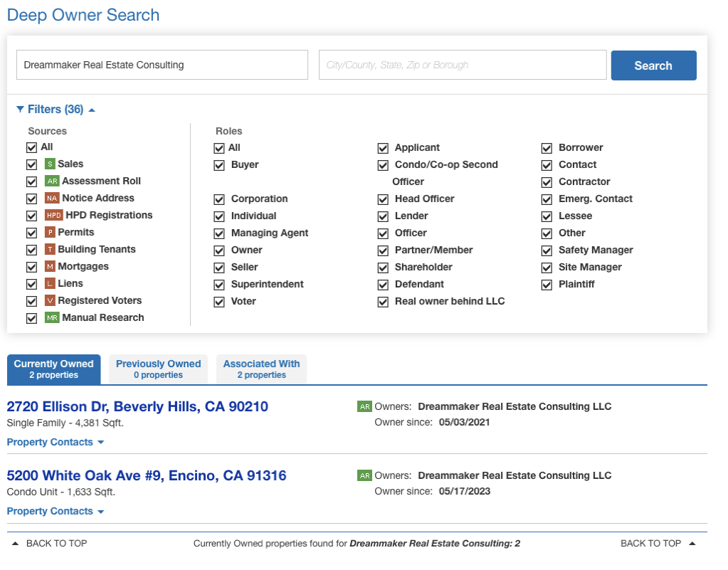The width and height of the screenshot is (728, 570).
Task: Click the HPD Registrations badge icon
Action: (54, 216)
